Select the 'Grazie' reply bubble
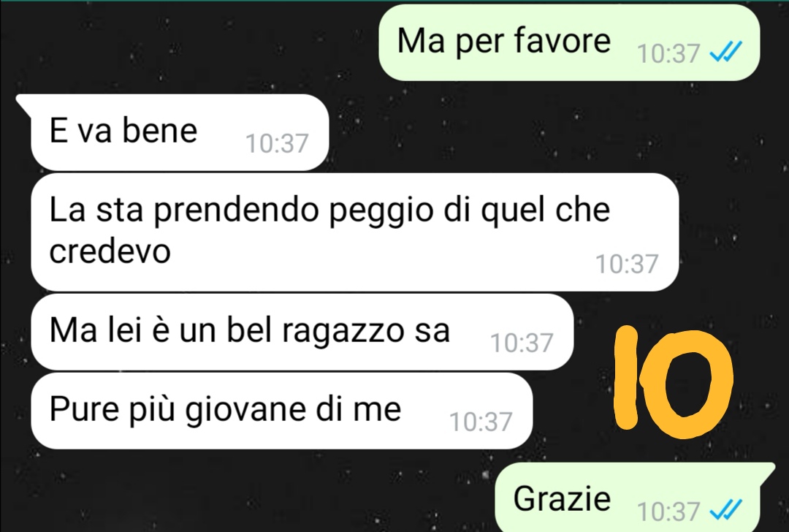This screenshot has width=789, height=532. pyautogui.click(x=635, y=497)
